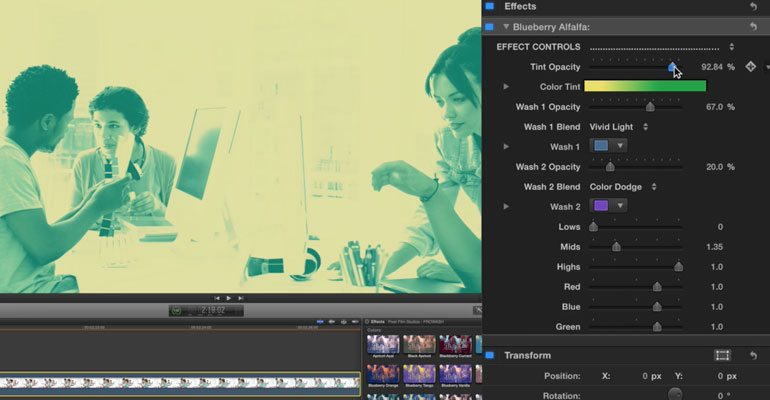Click the green circular icon beside the timecode
This screenshot has width=770, height=400.
(177, 310)
